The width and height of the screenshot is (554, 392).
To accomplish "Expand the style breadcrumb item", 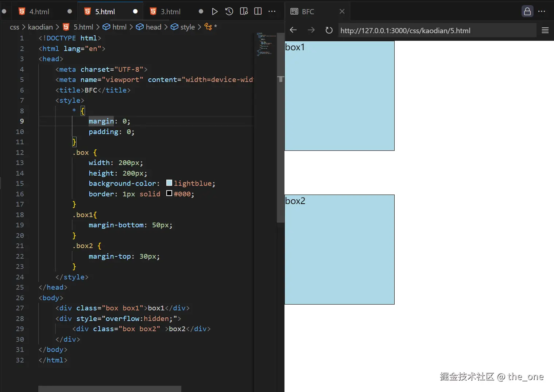I will pyautogui.click(x=187, y=27).
